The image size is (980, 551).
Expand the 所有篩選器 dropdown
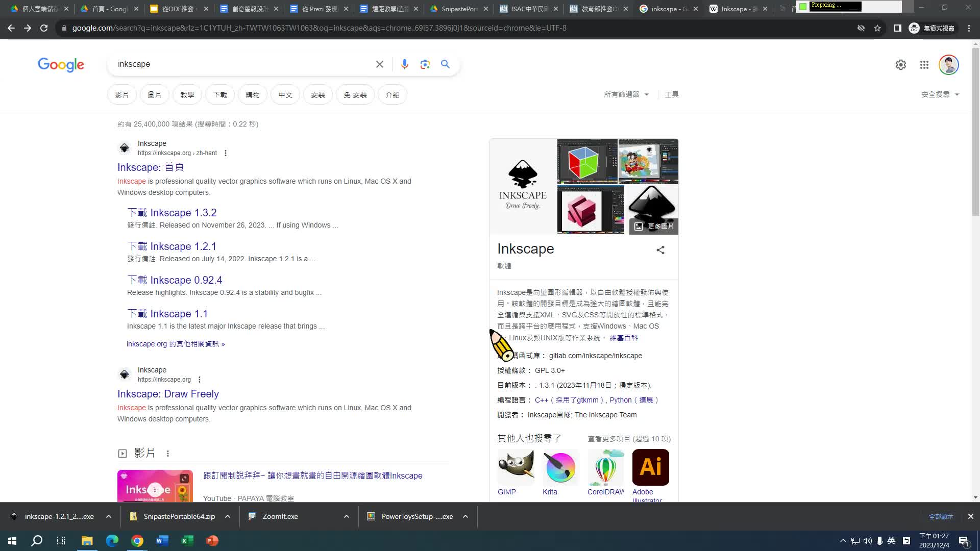(x=627, y=94)
